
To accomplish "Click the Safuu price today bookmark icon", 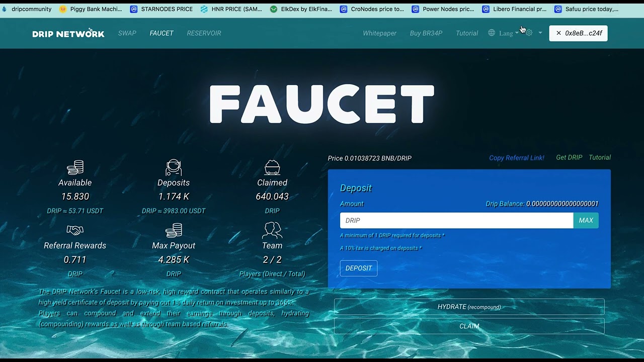I will tap(558, 9).
